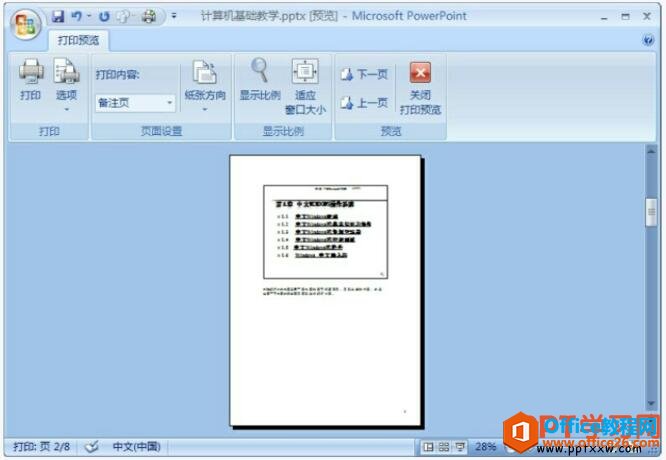Go to 上一页 previous page
This screenshot has width=666, height=460.
coord(364,103)
